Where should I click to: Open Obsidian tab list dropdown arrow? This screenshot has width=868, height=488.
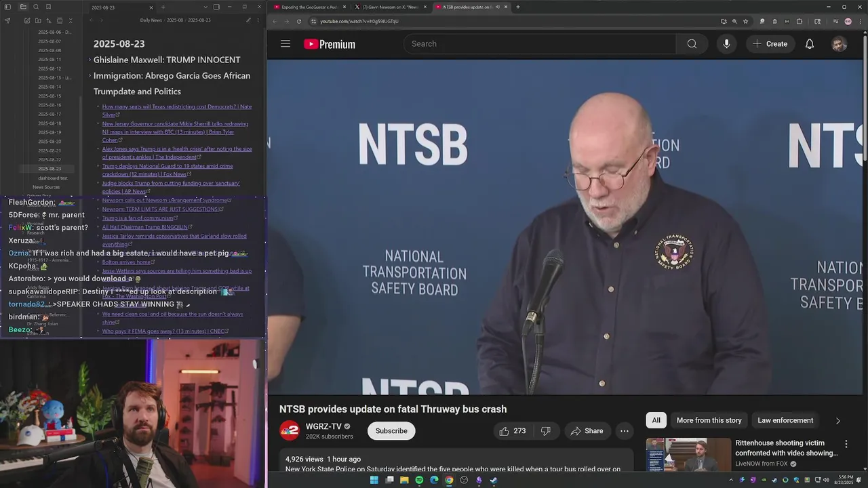205,7
